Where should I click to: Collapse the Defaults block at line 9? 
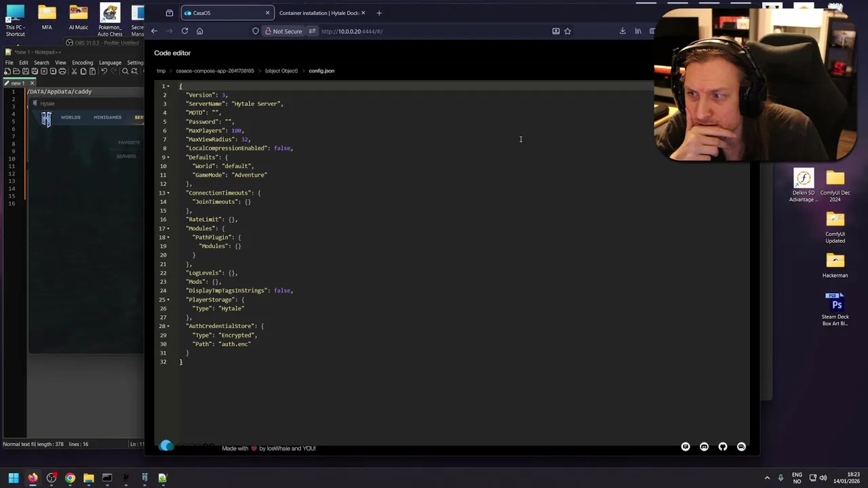point(168,157)
